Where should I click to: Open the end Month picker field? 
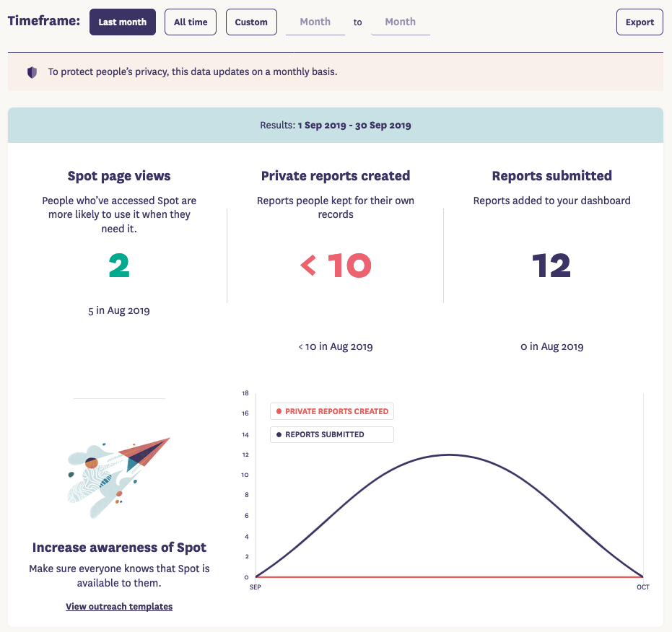pos(400,22)
